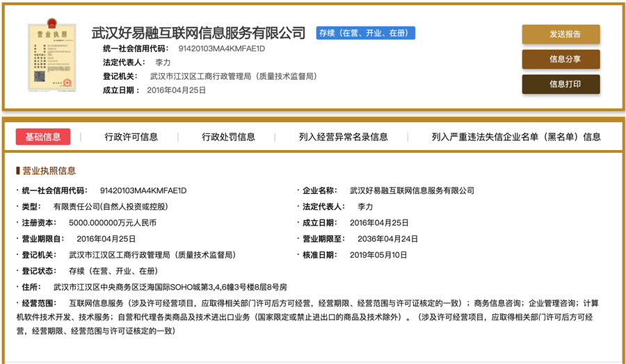Viewport: 626px width, 364px height.
Task: Select header credit code 91420103MA4KMFAE1D
Action: (222, 49)
